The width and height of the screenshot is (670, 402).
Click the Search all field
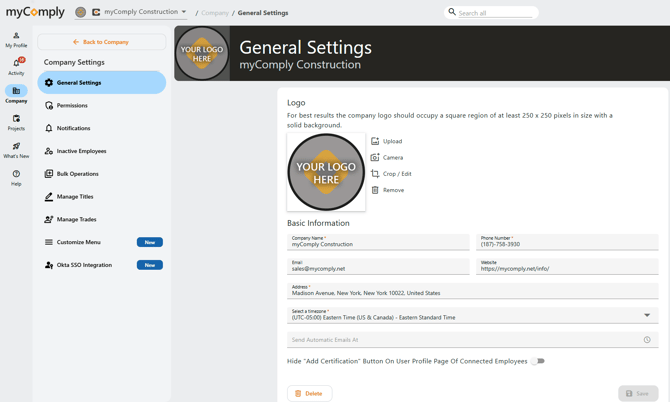[495, 13]
